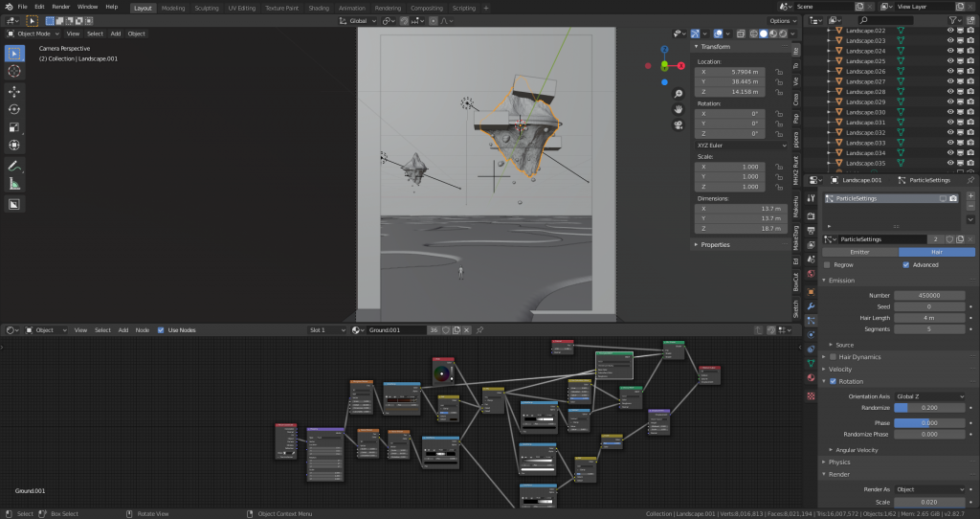The height and width of the screenshot is (519, 980).
Task: Activate the Cursor tool
Action: tap(15, 71)
